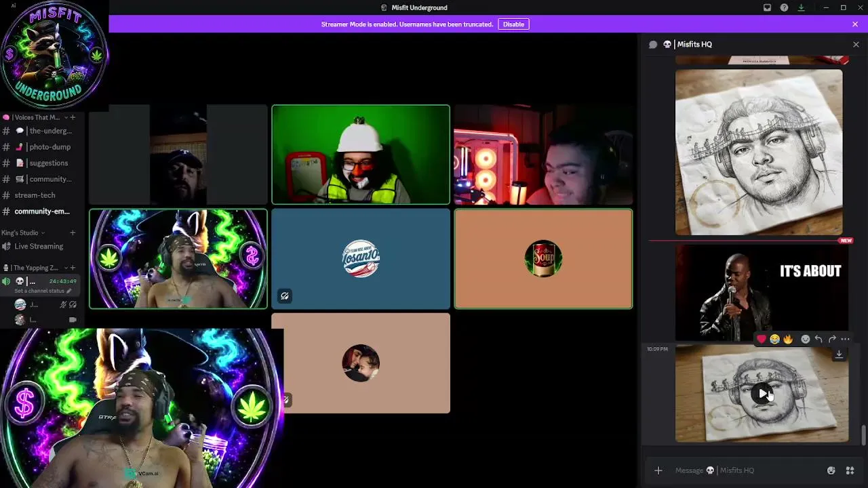Open the the-underg... channel
This screenshot has height=488, width=868.
click(42, 131)
